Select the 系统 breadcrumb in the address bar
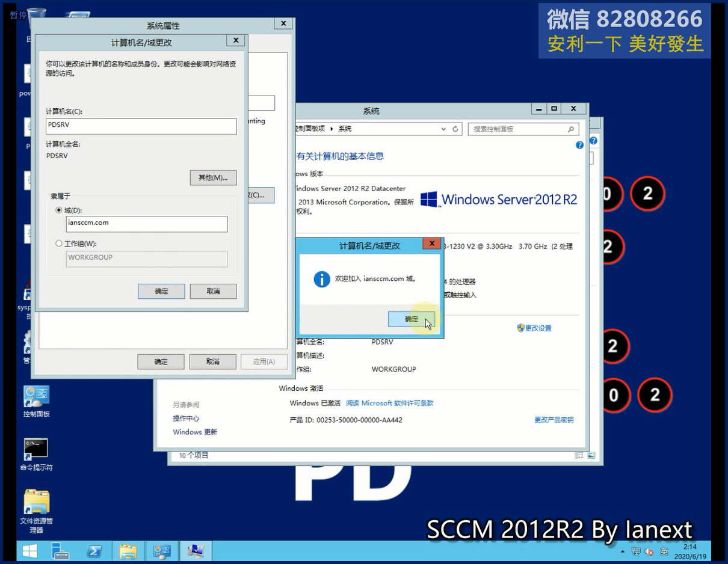Screen dimensions: 728x564 pyautogui.click(x=345, y=129)
